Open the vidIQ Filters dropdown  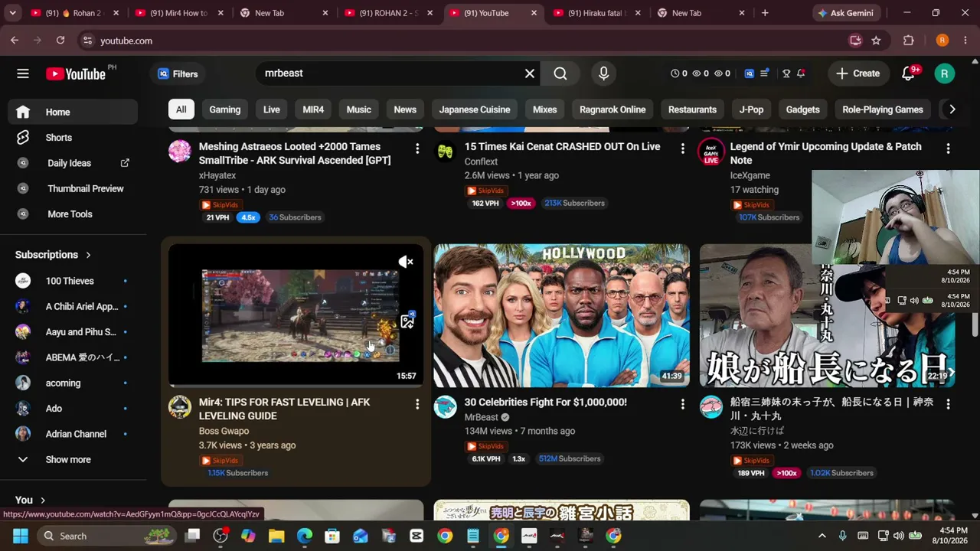pyautogui.click(x=178, y=73)
